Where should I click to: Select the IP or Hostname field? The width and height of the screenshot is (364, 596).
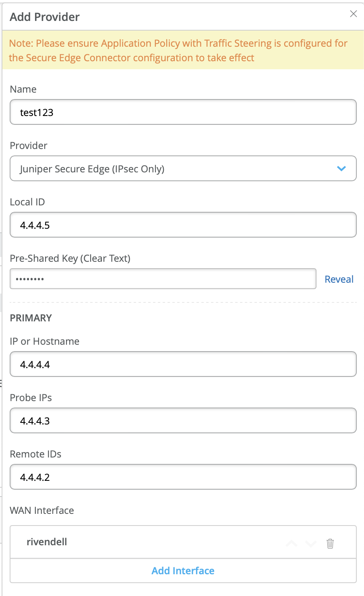(x=183, y=364)
